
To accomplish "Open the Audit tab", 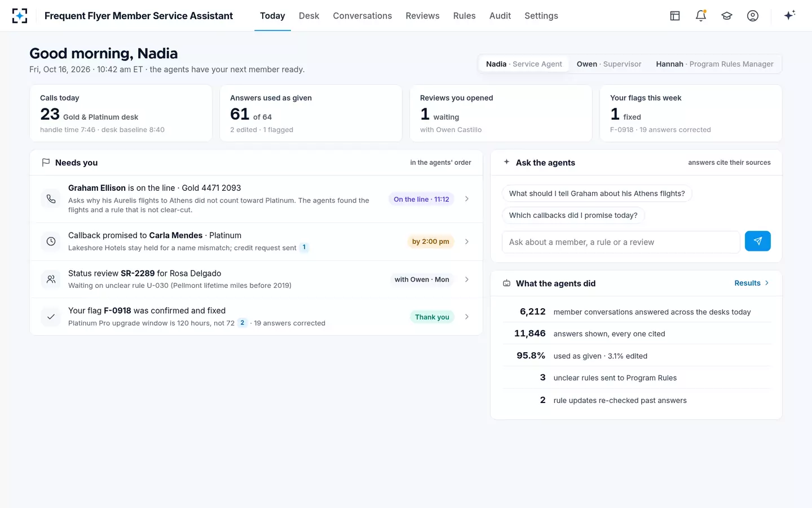I will tap(500, 16).
